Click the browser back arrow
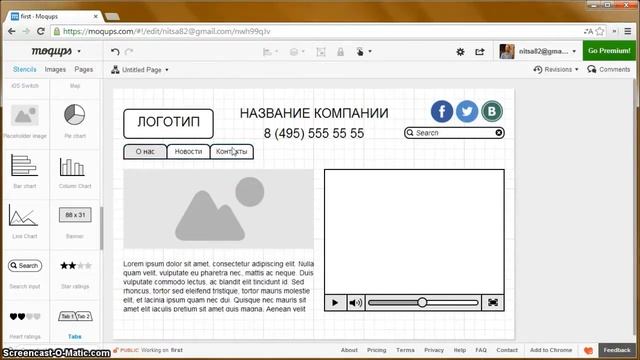The width and height of the screenshot is (640, 360). coord(12,31)
